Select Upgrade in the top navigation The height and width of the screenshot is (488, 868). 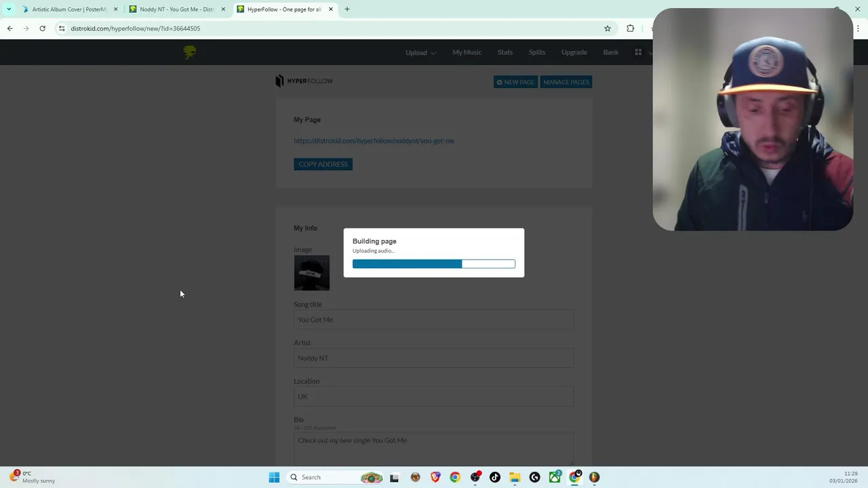574,52
